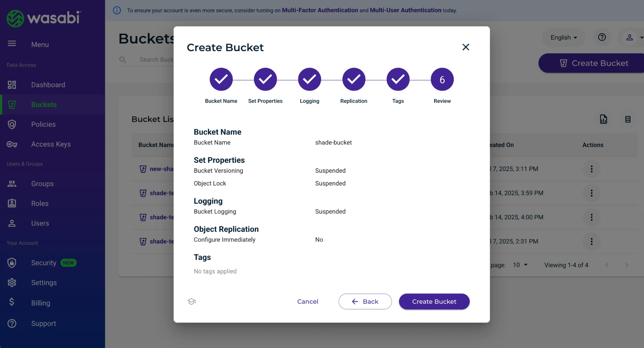Toggle the compact list view icon
The height and width of the screenshot is (348, 644).
pos(628,119)
